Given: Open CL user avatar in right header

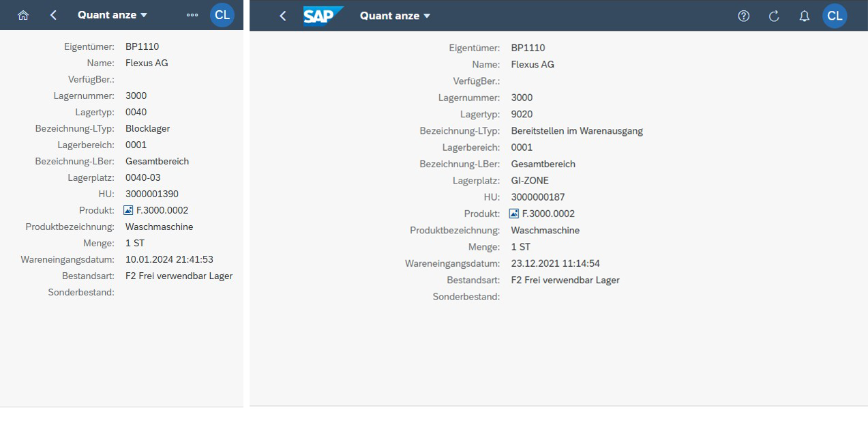Looking at the screenshot, I should (x=835, y=16).
